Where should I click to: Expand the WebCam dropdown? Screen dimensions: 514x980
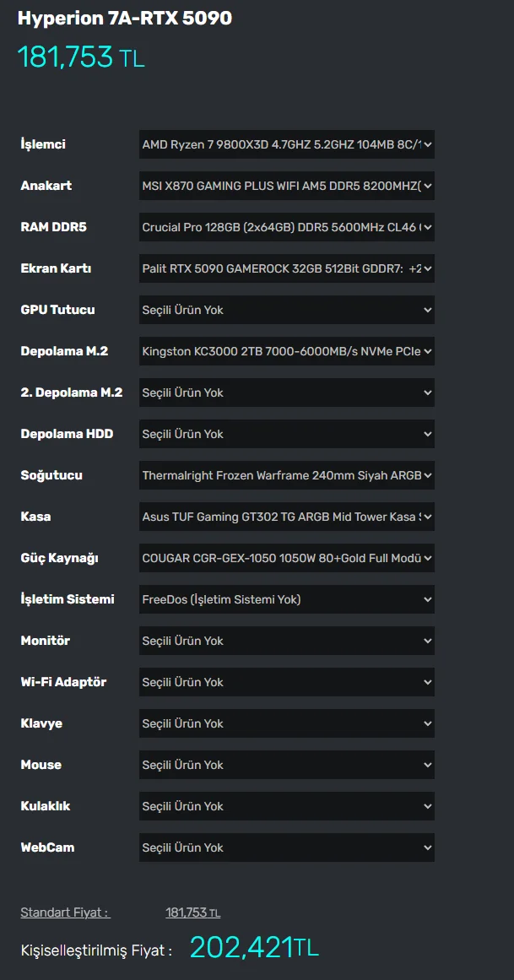point(286,847)
